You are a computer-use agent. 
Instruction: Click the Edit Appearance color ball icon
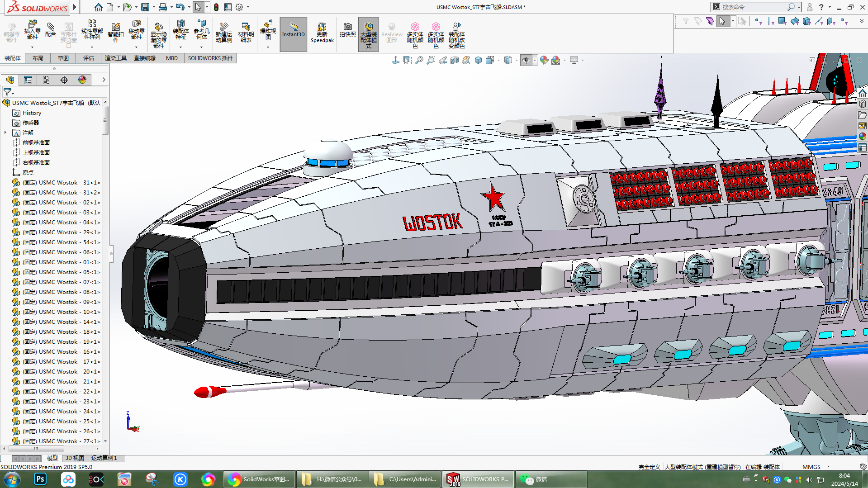point(544,60)
